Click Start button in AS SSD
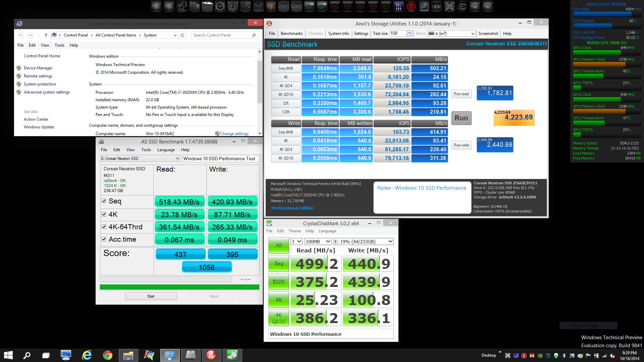Screen dimensions: 644x362 151,296
